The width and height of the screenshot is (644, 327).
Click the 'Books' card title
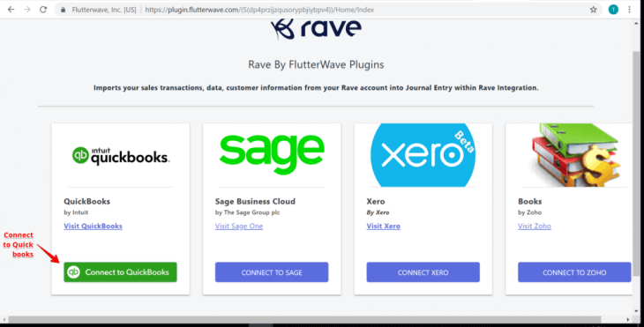tap(530, 202)
